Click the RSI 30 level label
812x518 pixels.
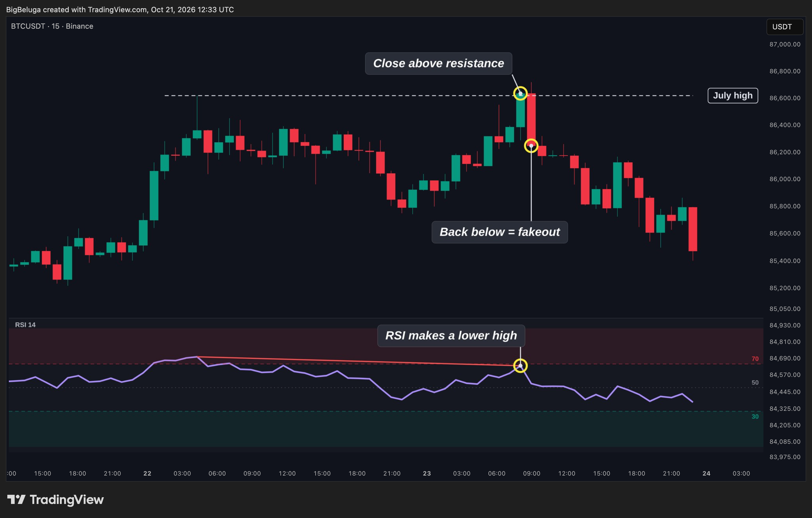pyautogui.click(x=755, y=417)
